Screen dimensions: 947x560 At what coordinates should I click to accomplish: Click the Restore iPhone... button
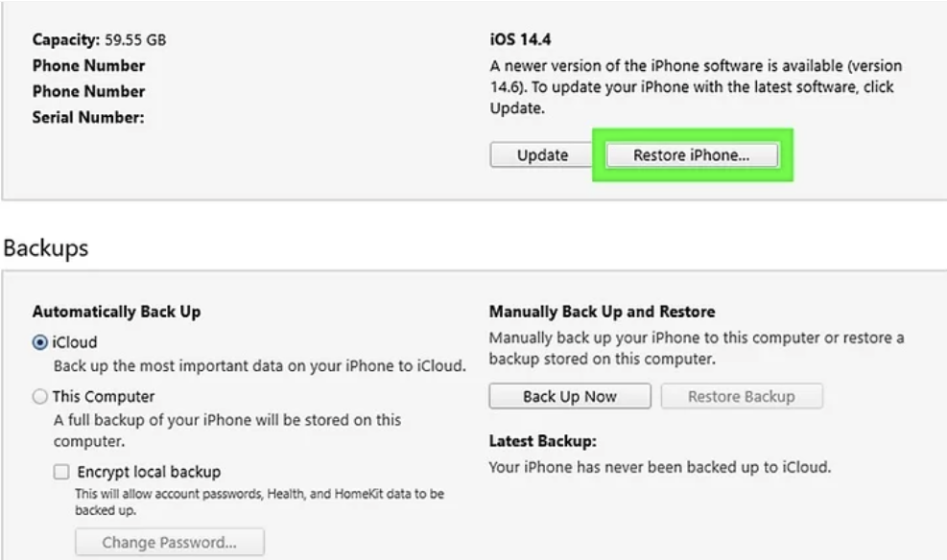click(x=694, y=154)
